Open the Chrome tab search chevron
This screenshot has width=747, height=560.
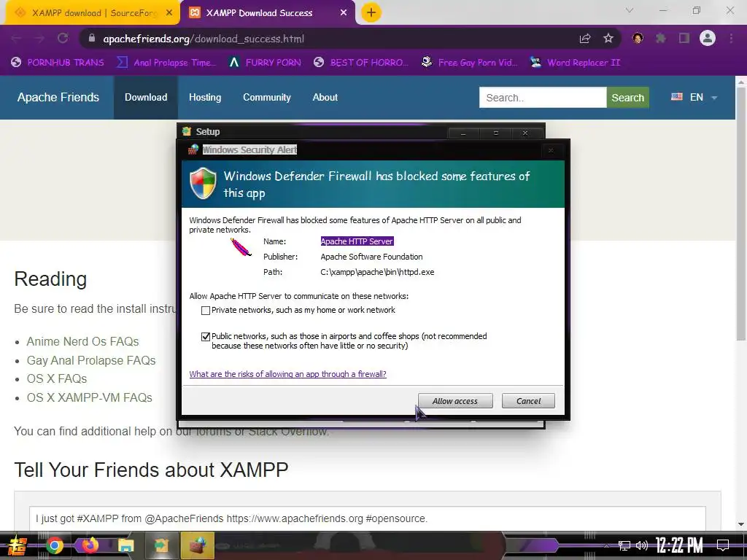(630, 10)
